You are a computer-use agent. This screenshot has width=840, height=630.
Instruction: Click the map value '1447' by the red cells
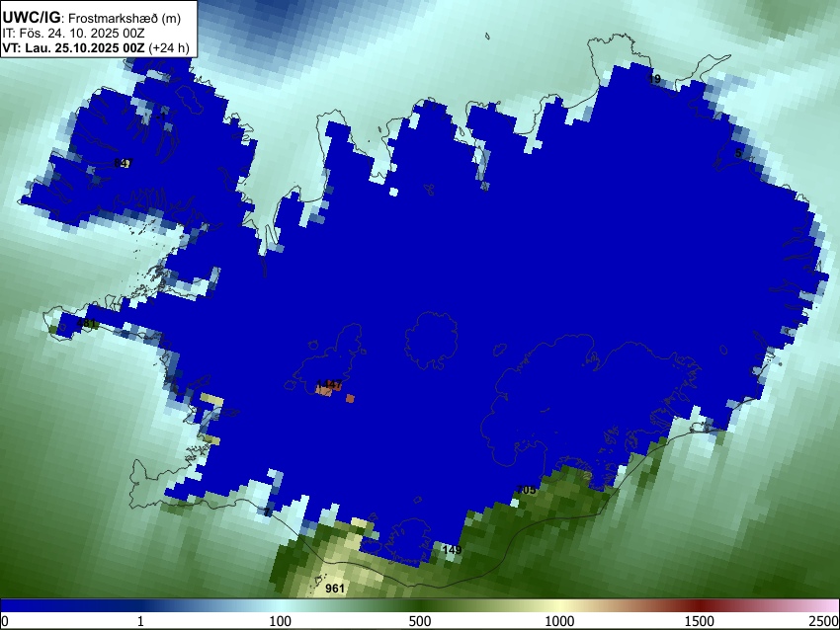[x=329, y=384]
